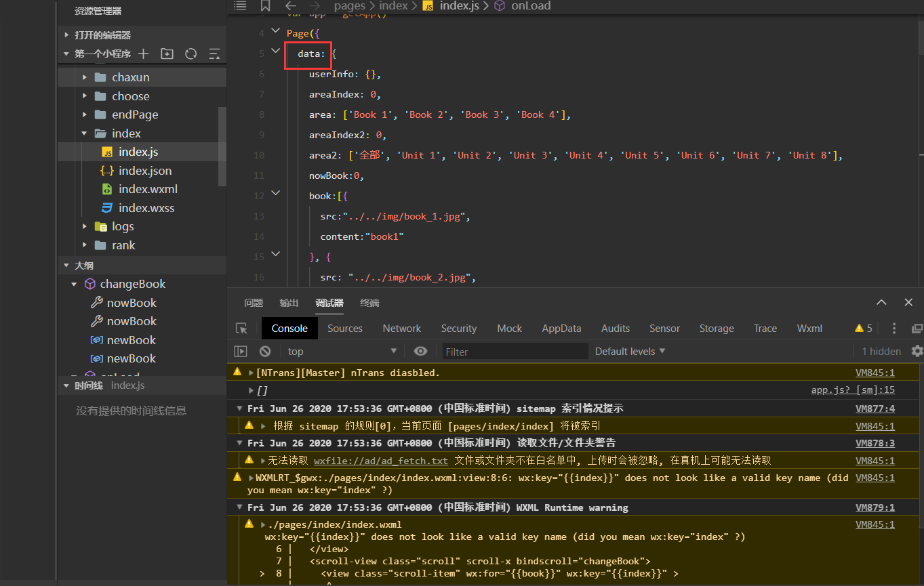Toggle the eye live expression icon
Screen dimensions: 924x586
[420, 351]
